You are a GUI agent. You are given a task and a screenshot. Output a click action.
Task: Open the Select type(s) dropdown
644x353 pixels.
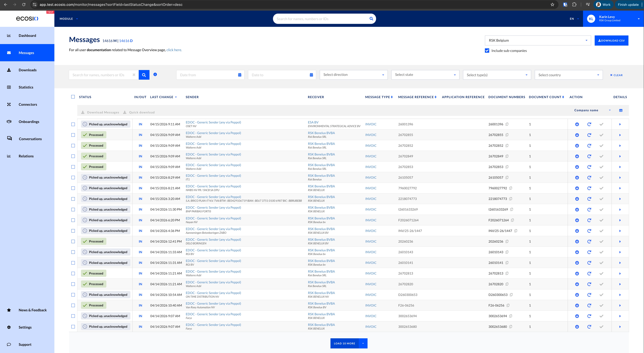497,75
